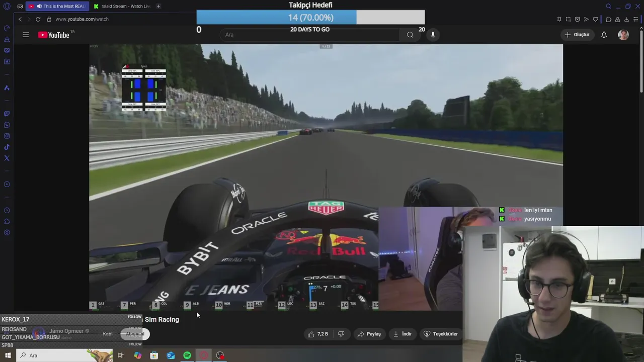Open X (Twitter) in the Opera sidebar
The height and width of the screenshot is (362, 644).
tap(7, 158)
